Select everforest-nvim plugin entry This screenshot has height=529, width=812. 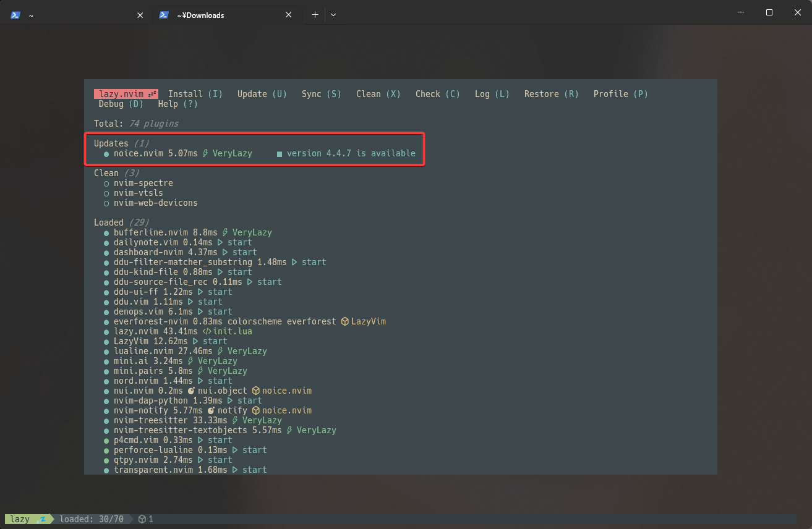(x=151, y=321)
